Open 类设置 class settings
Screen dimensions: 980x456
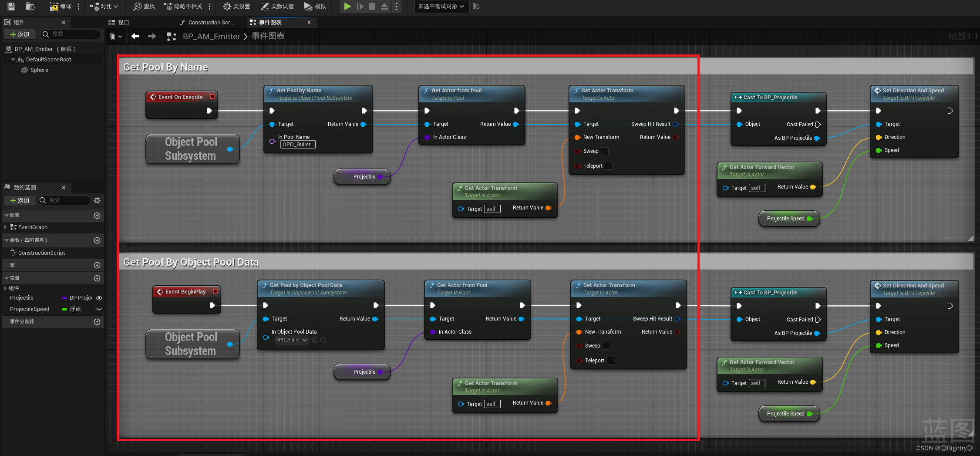point(237,6)
